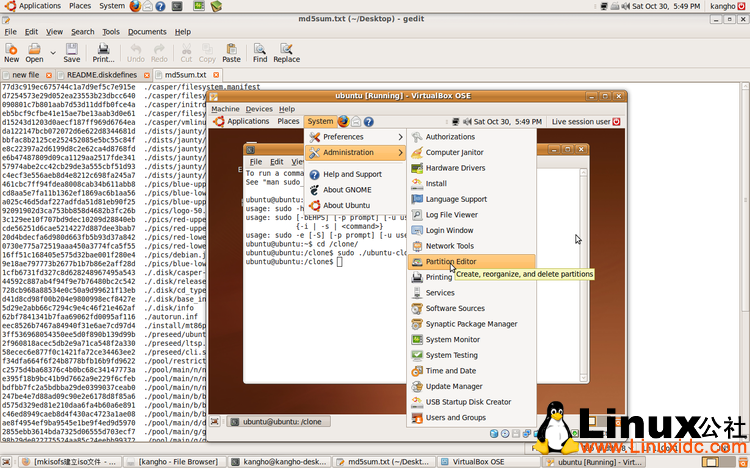Click the Paste icon in gedit toolbar
The height and width of the screenshot is (468, 750).
(x=232, y=53)
